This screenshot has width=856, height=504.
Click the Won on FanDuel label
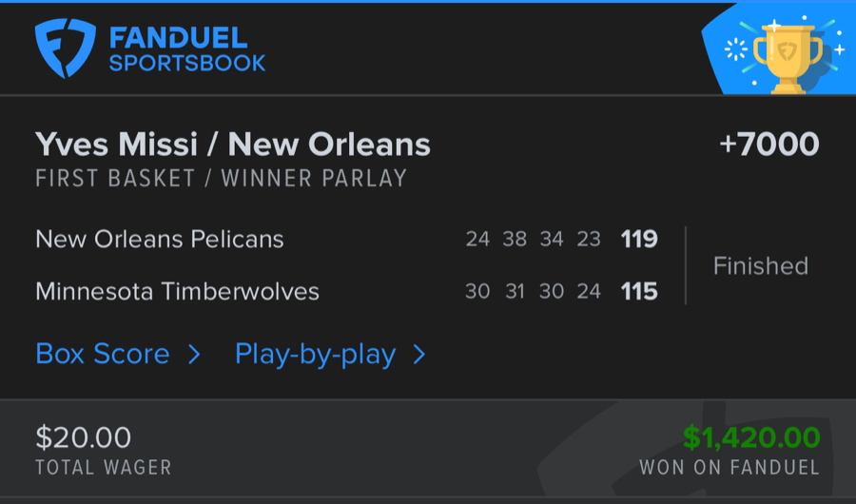click(x=730, y=468)
